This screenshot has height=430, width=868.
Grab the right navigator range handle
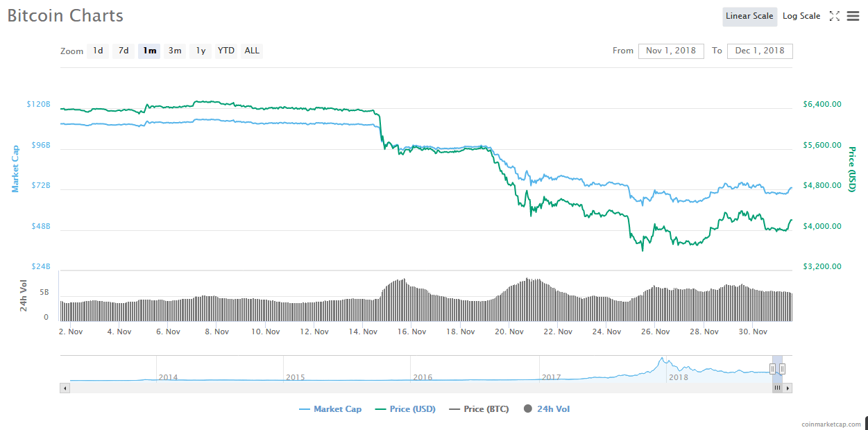[x=782, y=369]
